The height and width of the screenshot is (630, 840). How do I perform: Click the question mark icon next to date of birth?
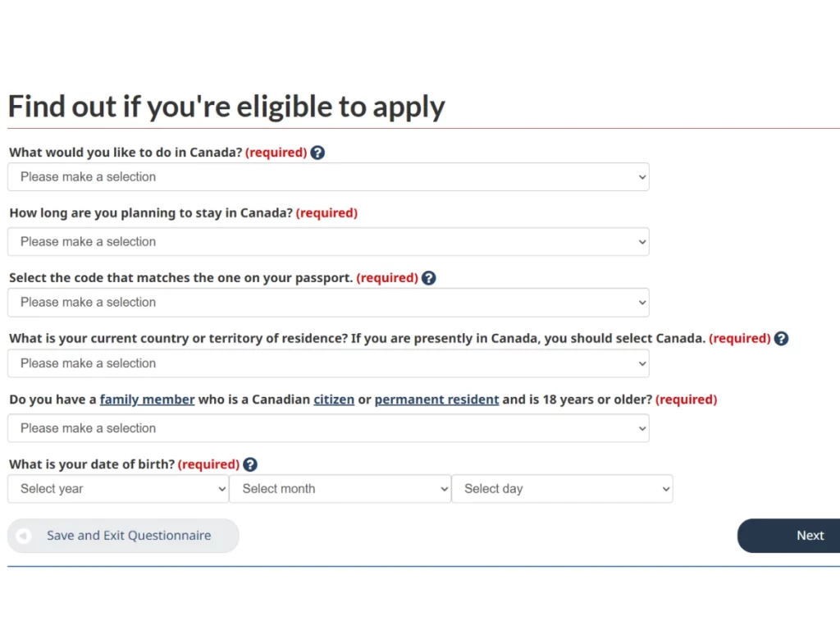pos(249,463)
